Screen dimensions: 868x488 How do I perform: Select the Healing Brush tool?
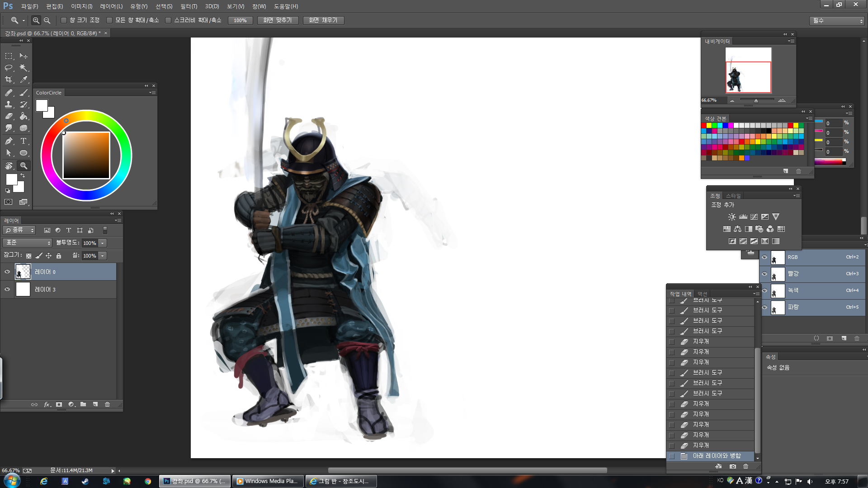pyautogui.click(x=9, y=93)
